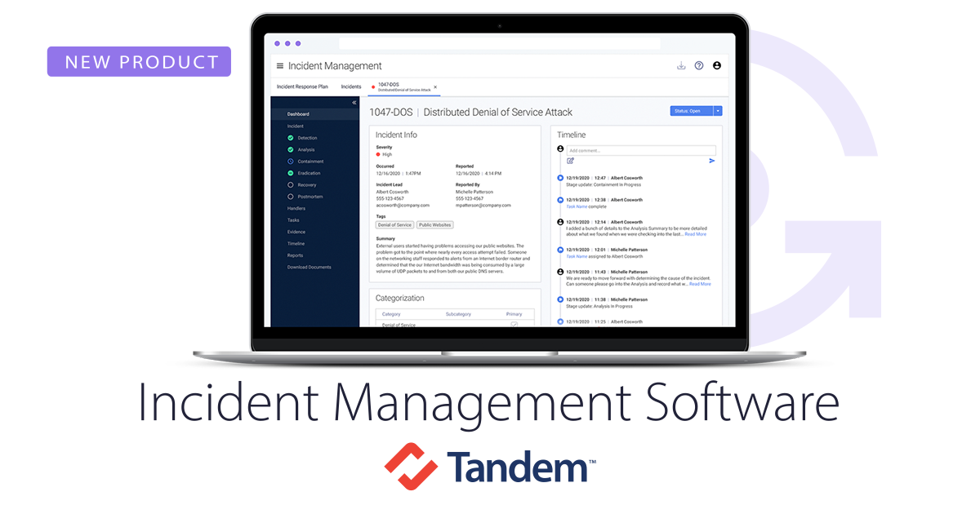The width and height of the screenshot is (980, 514).
Task: Click the compose icon below the comment box
Action: pyautogui.click(x=571, y=161)
